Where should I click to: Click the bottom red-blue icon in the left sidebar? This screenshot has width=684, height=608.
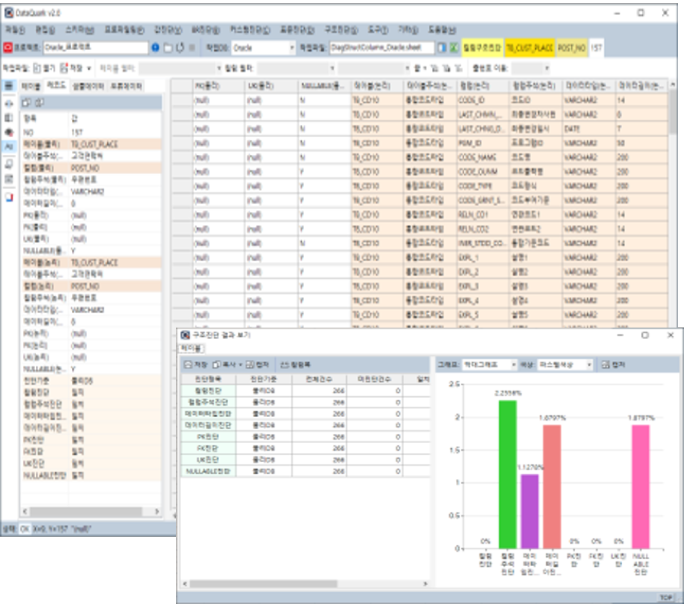pyautogui.click(x=9, y=197)
